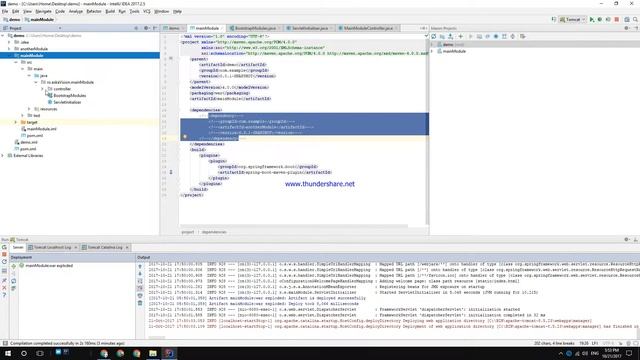Reimport all Maven projects
The height and width of the screenshot is (360, 640).
(433, 36)
